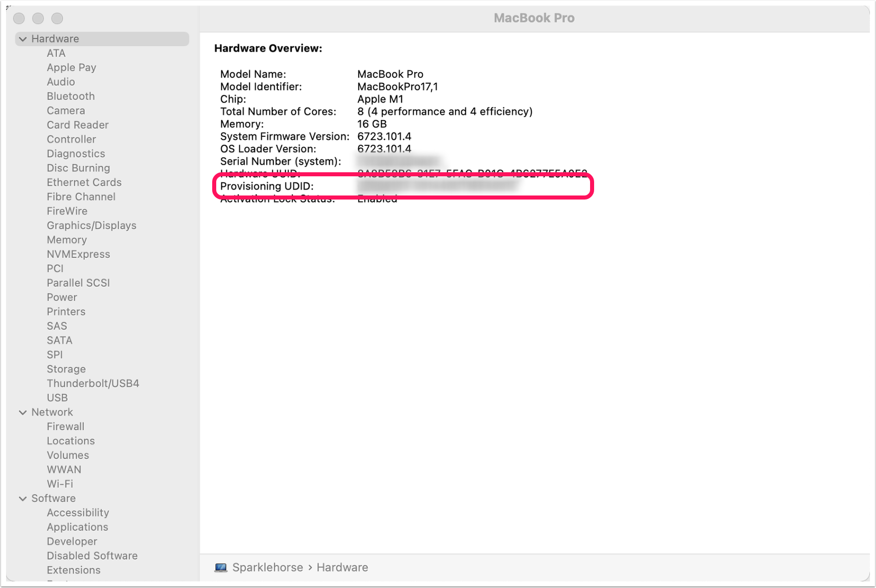Select Memory in the sidebar
Screen dimensions: 876x588
tap(67, 240)
